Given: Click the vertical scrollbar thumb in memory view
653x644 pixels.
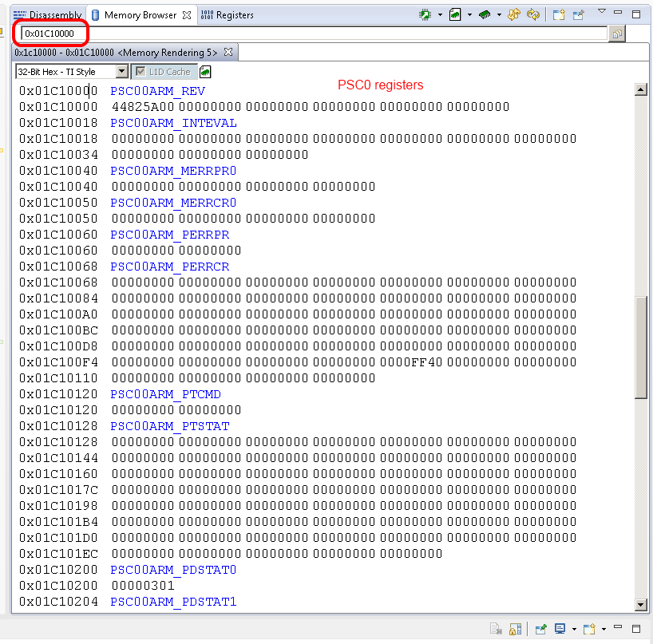Looking at the screenshot, I should tap(640, 347).
